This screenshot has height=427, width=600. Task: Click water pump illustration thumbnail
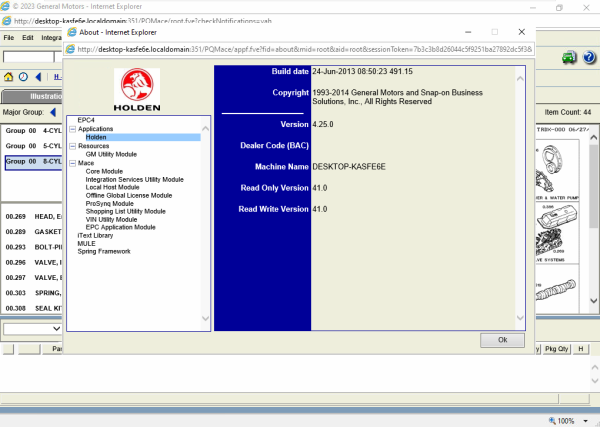(x=557, y=171)
